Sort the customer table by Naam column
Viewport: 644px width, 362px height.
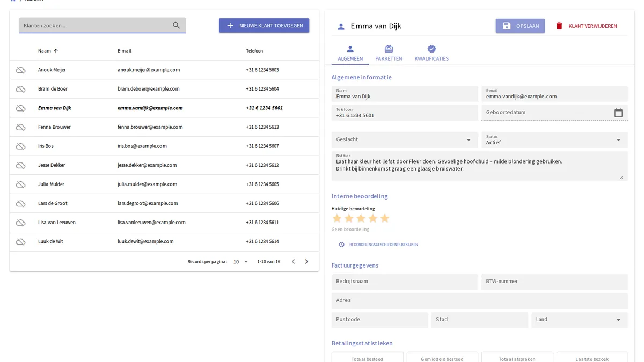coord(48,51)
